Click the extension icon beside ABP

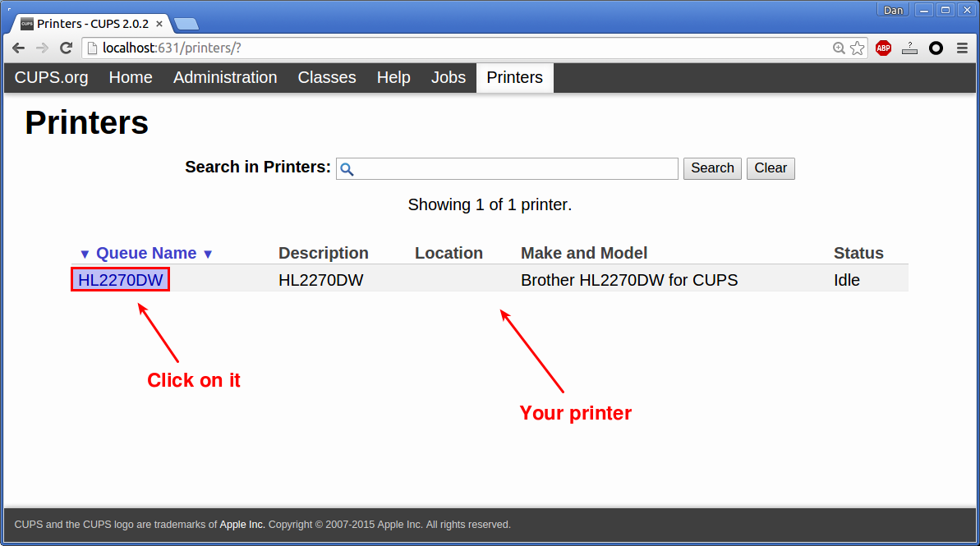tap(909, 48)
